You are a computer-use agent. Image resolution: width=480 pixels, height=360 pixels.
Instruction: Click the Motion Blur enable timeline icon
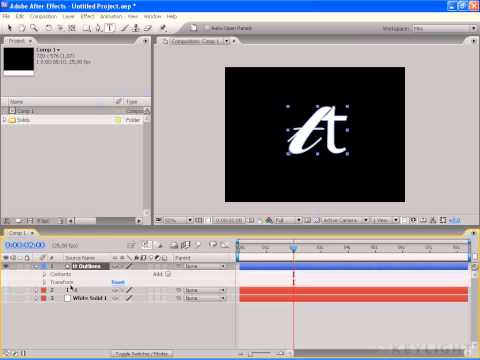197,245
